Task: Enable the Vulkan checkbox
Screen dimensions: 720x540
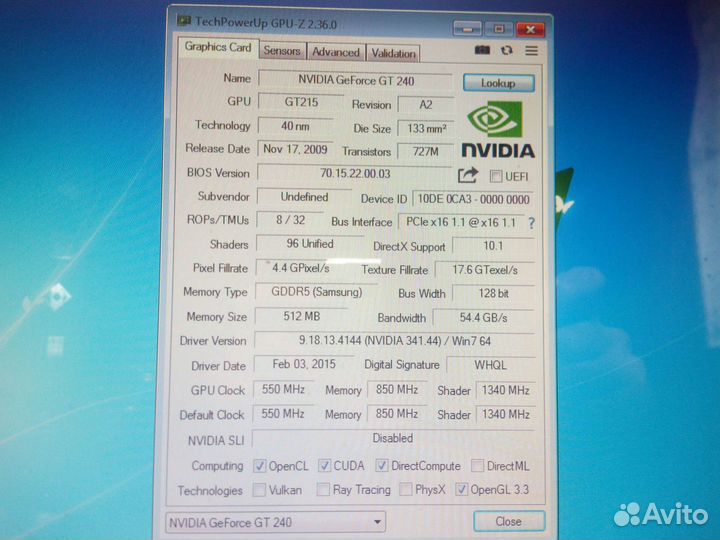Action: 260,490
